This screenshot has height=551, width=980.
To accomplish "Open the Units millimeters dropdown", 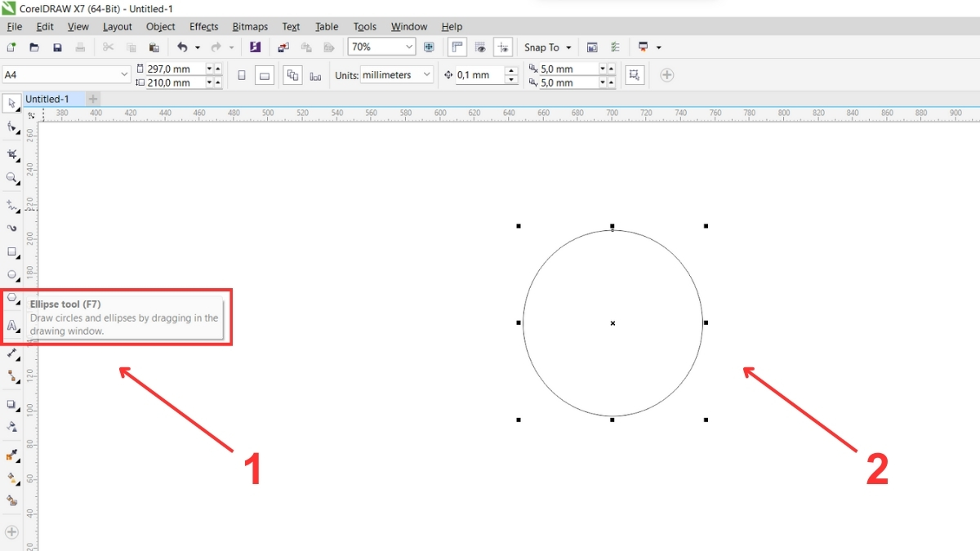I will [x=427, y=74].
